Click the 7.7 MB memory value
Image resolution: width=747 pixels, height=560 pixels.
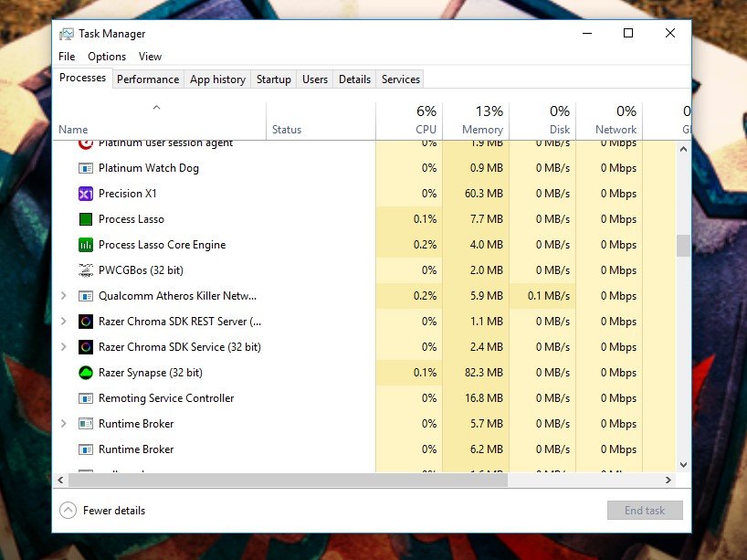click(487, 219)
